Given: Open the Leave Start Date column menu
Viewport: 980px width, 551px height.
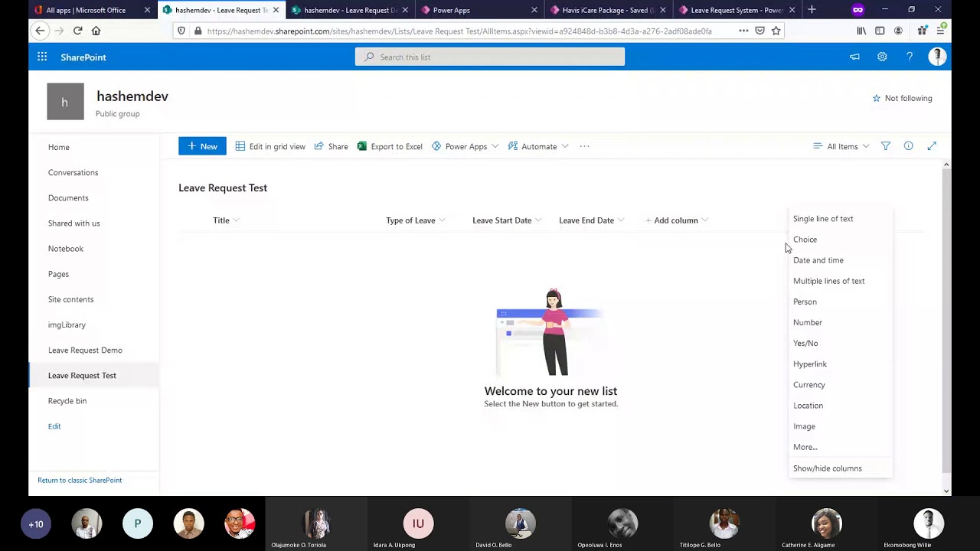Looking at the screenshot, I should click(x=507, y=220).
